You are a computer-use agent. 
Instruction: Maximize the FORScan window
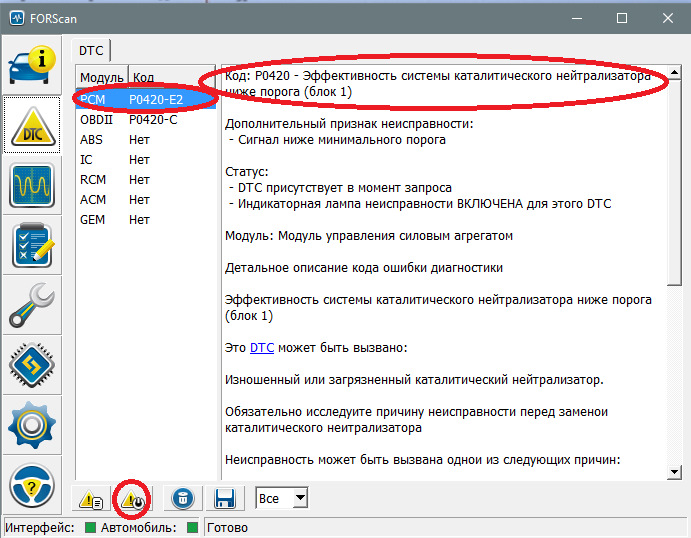pyautogui.click(x=622, y=18)
